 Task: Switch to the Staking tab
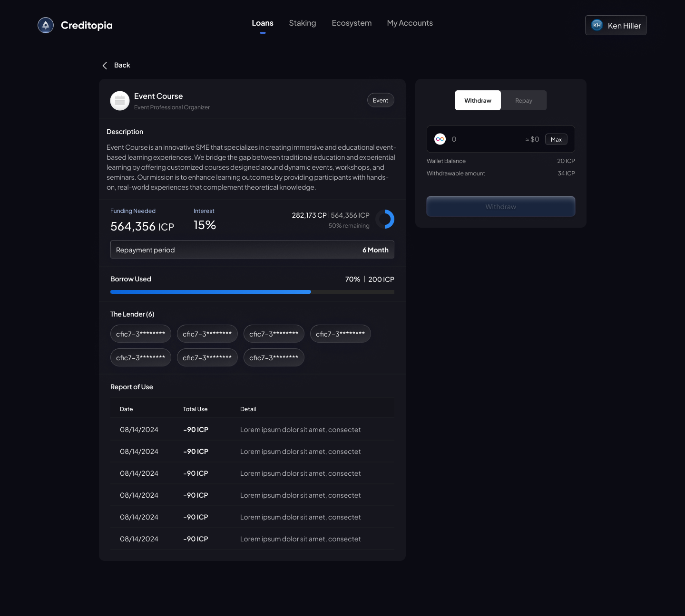point(303,23)
